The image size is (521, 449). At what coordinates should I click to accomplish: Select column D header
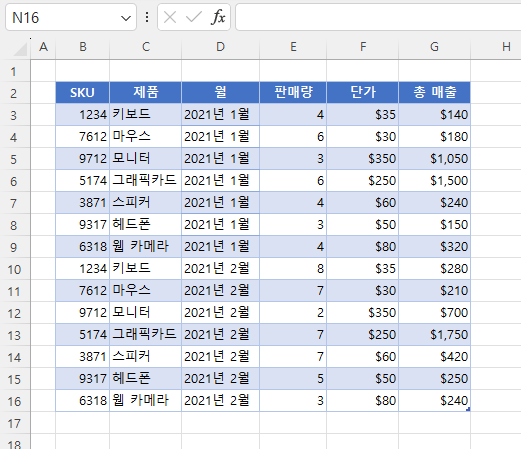coord(220,47)
